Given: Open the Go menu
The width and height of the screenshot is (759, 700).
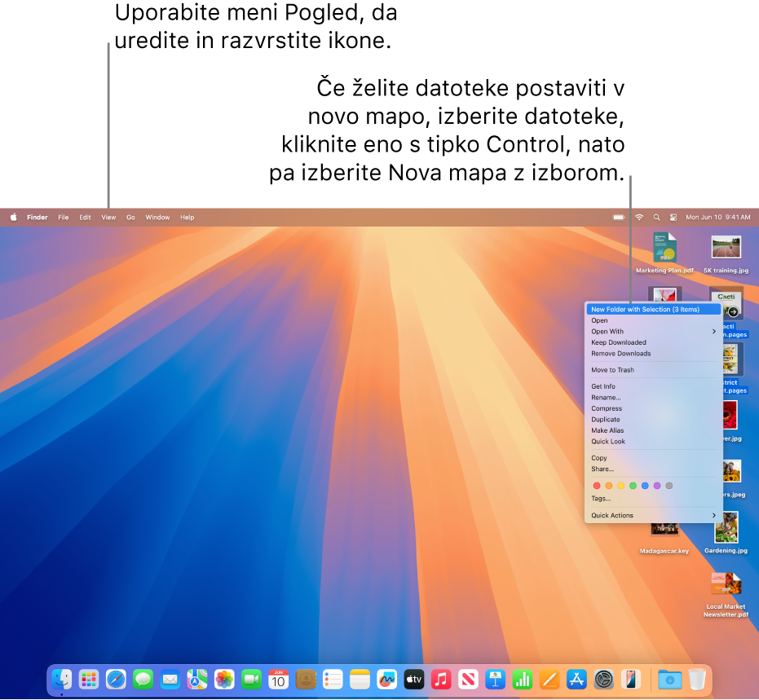Looking at the screenshot, I should click(x=130, y=218).
